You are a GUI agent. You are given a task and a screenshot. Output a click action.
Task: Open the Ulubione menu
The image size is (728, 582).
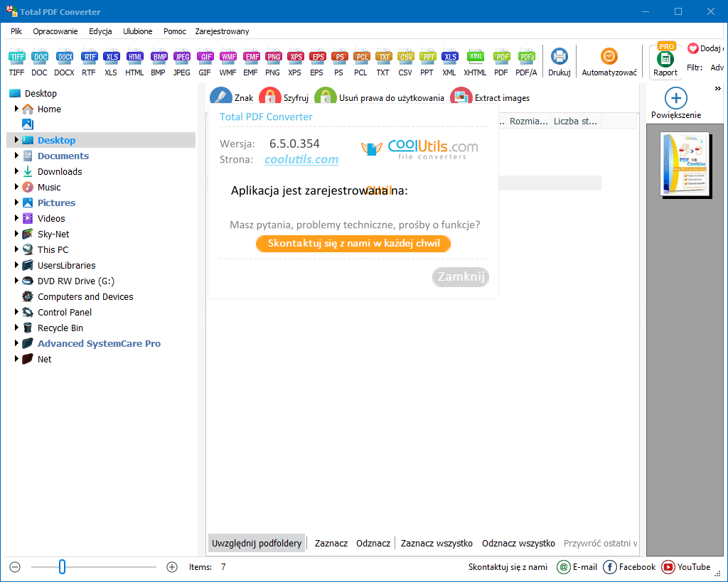tap(137, 31)
